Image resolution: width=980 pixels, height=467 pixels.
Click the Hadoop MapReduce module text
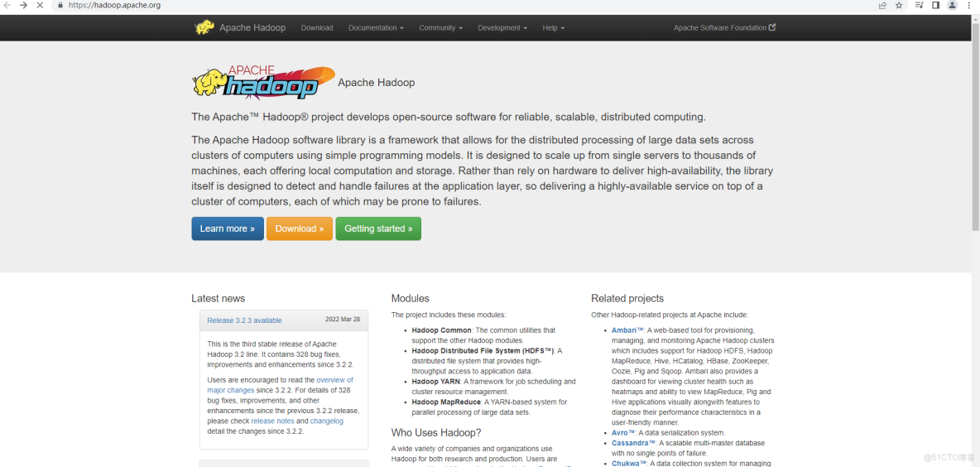click(446, 402)
